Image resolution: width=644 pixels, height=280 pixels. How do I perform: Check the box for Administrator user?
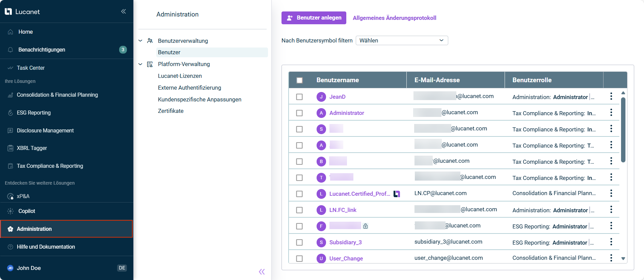pyautogui.click(x=299, y=113)
